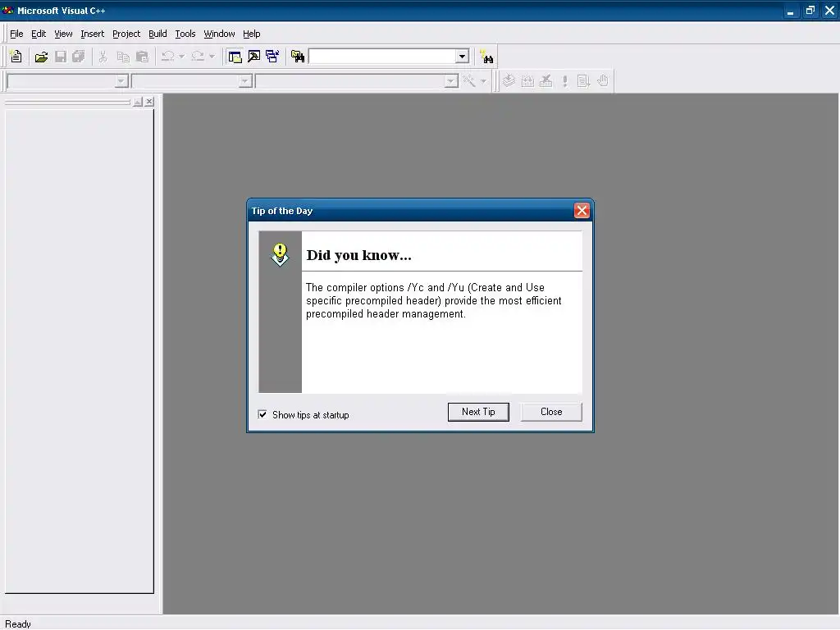840x630 pixels.
Task: Open the Edit menu
Action: point(39,34)
